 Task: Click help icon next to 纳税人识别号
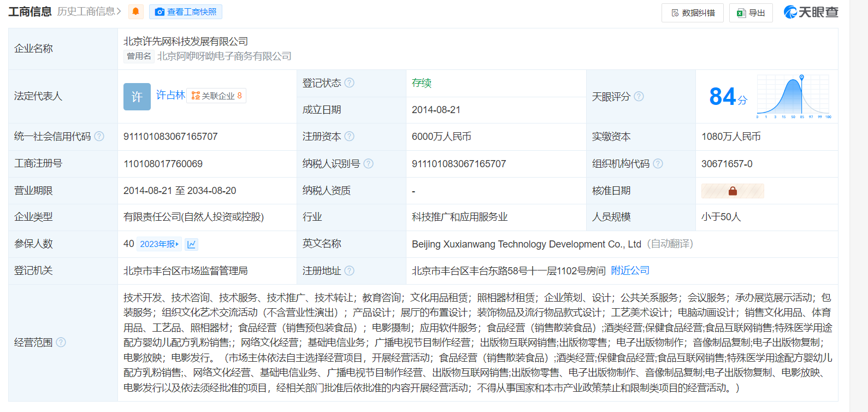369,163
